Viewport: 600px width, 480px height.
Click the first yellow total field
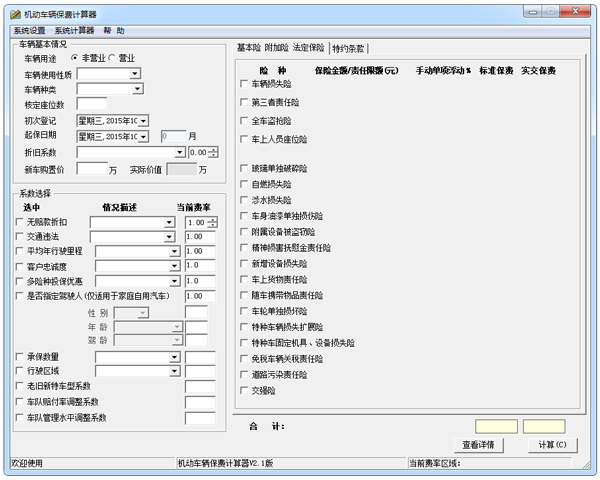(x=496, y=426)
